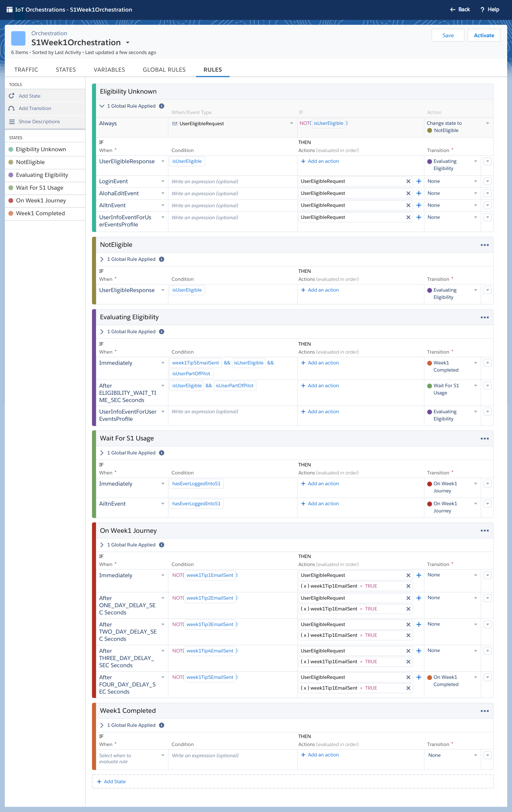512x812 pixels.
Task: Open On Week1 Completed transition dropdown
Action: coord(476,677)
